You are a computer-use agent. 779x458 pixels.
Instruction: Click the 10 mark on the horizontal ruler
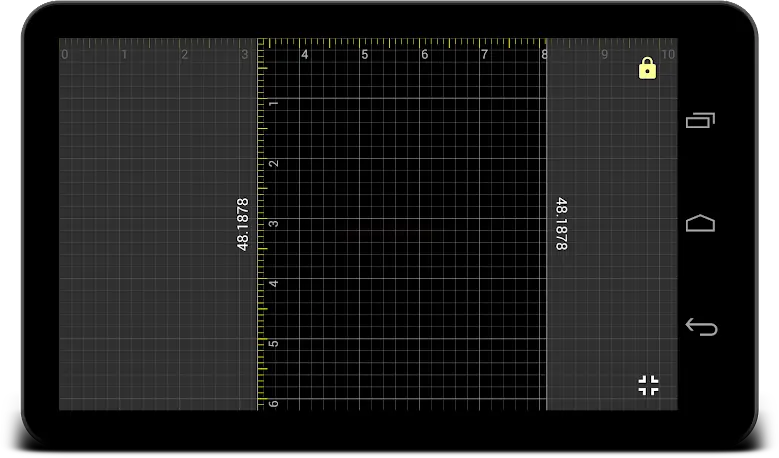(668, 54)
